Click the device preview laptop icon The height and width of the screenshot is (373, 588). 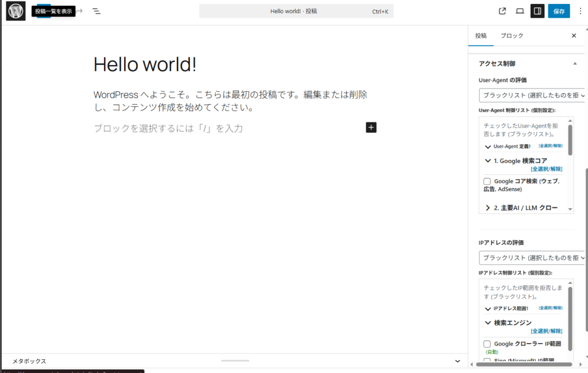pos(520,11)
